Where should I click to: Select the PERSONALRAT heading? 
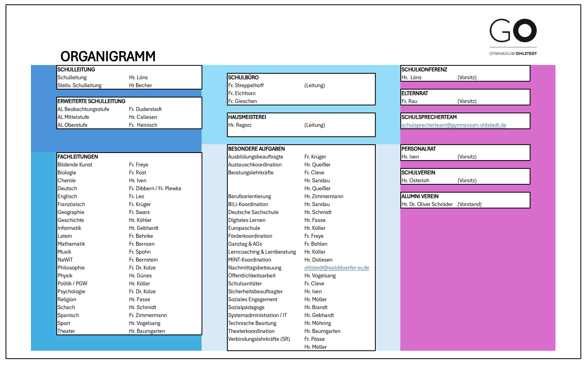[419, 149]
